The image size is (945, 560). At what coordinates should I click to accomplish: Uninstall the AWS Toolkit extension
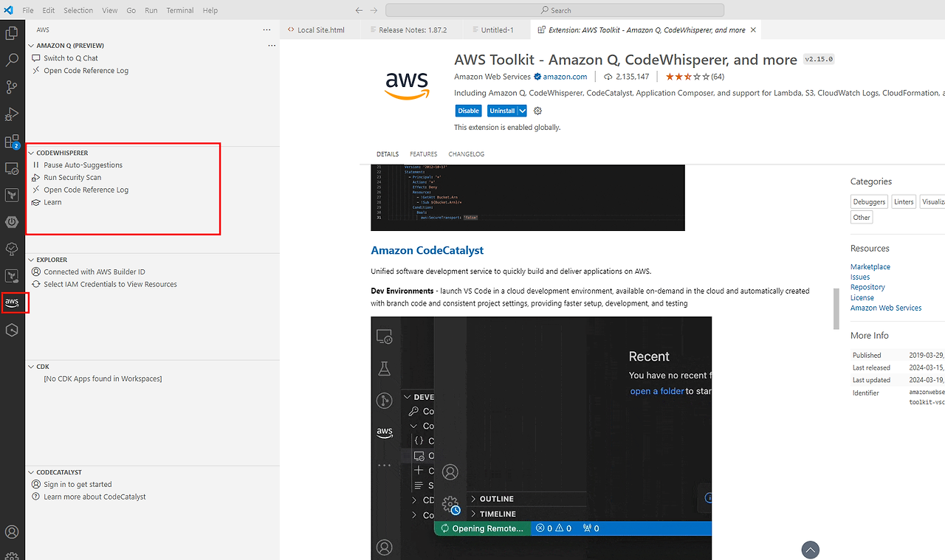click(502, 111)
